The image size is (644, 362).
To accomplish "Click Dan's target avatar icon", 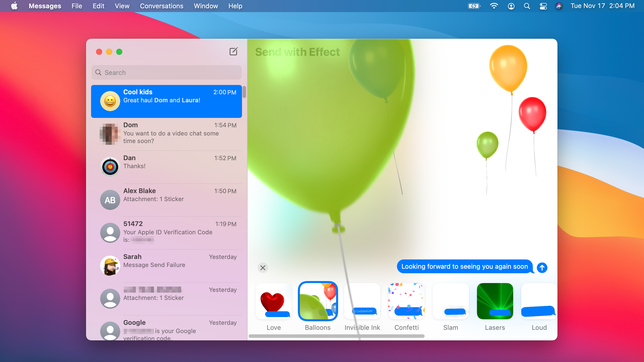I will click(x=110, y=167).
